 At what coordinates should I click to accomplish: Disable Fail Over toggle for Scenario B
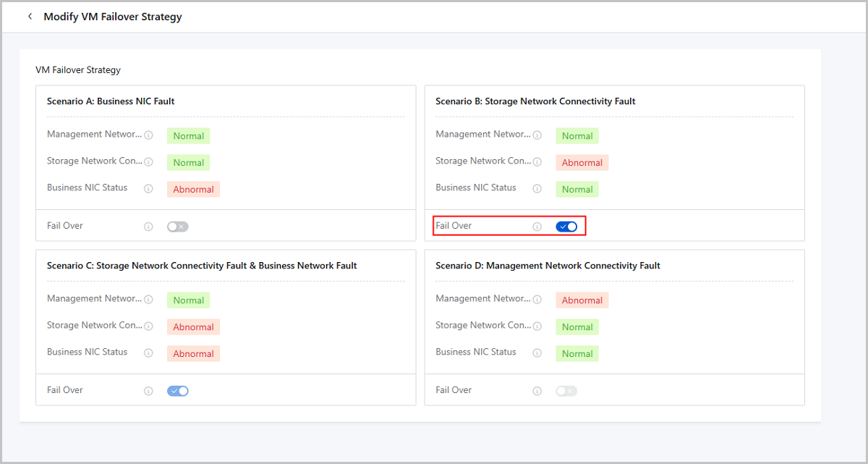pos(566,227)
